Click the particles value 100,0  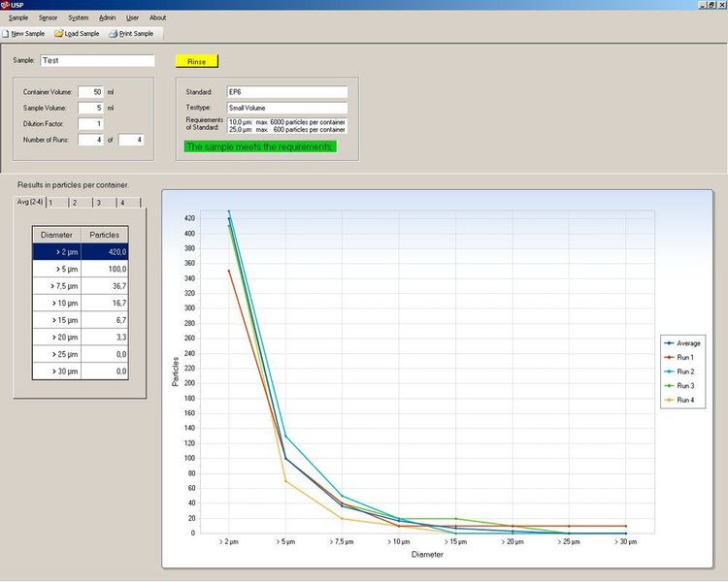(x=105, y=270)
